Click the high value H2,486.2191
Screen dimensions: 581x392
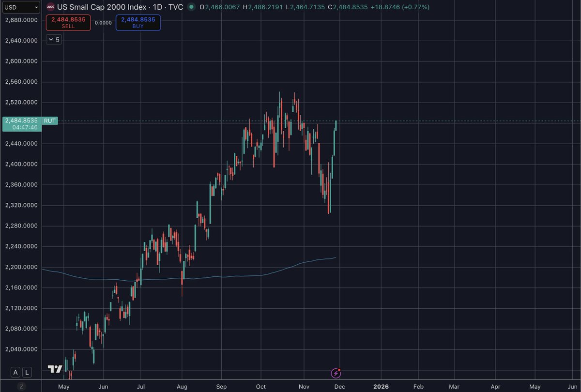coord(264,7)
